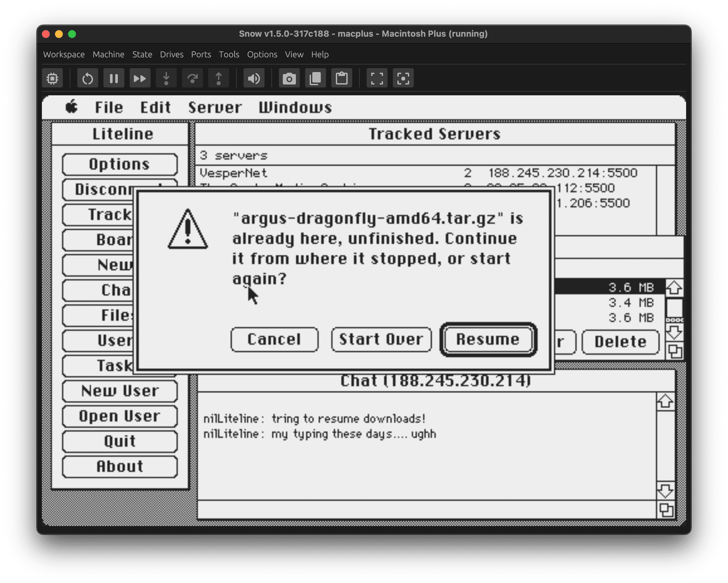Click the chat window resize box
728x583 pixels.
click(665, 510)
